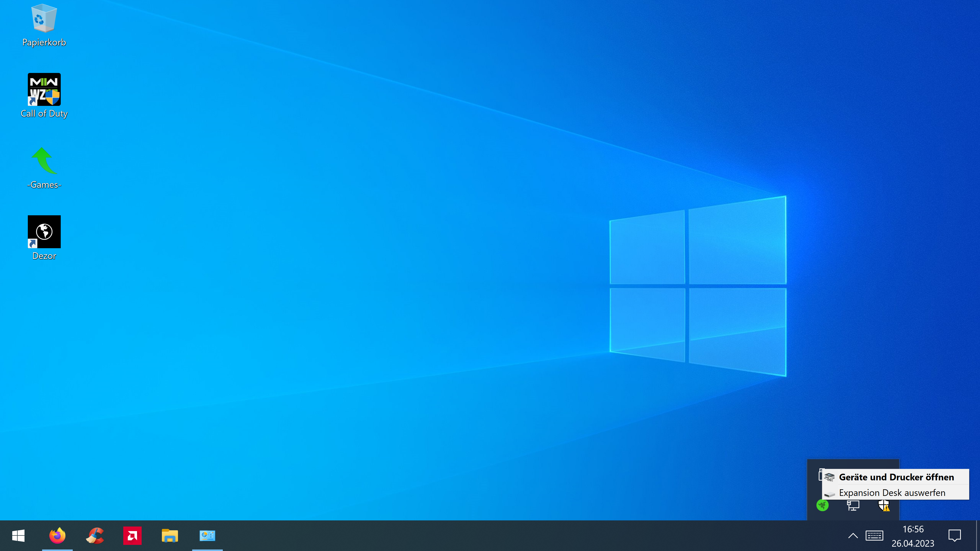Open AMD Software from the taskbar
The image size is (980, 551).
132,536
